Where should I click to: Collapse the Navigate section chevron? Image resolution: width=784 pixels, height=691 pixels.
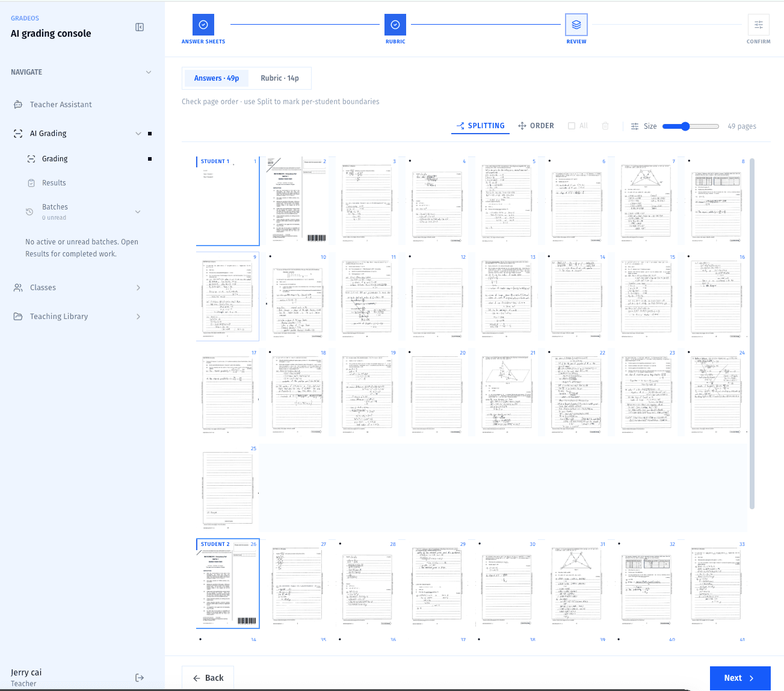[x=149, y=72]
